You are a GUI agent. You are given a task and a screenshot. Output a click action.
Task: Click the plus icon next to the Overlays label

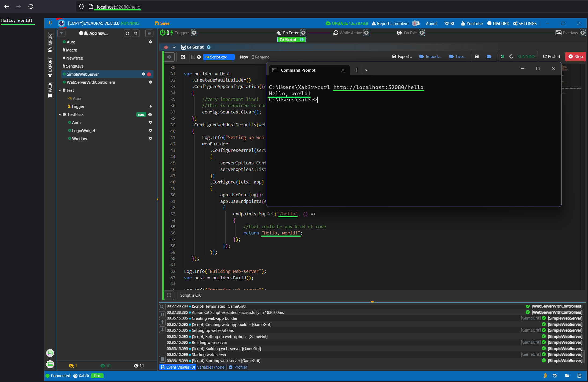click(583, 33)
